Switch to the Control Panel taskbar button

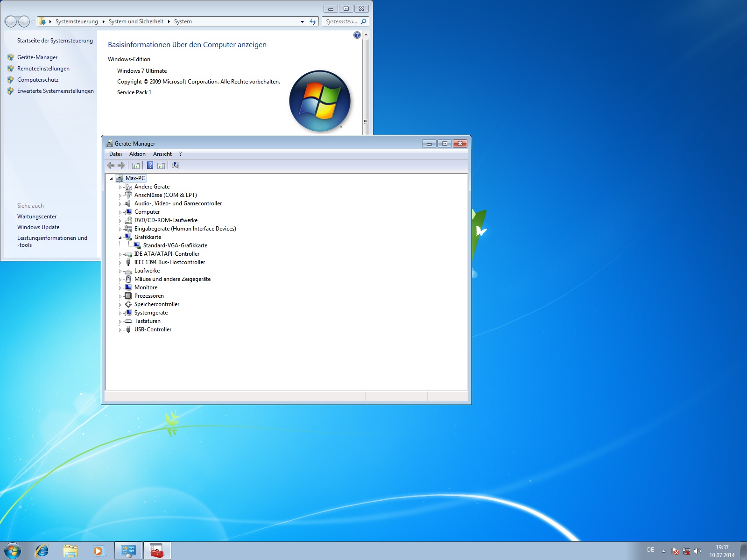(128, 551)
